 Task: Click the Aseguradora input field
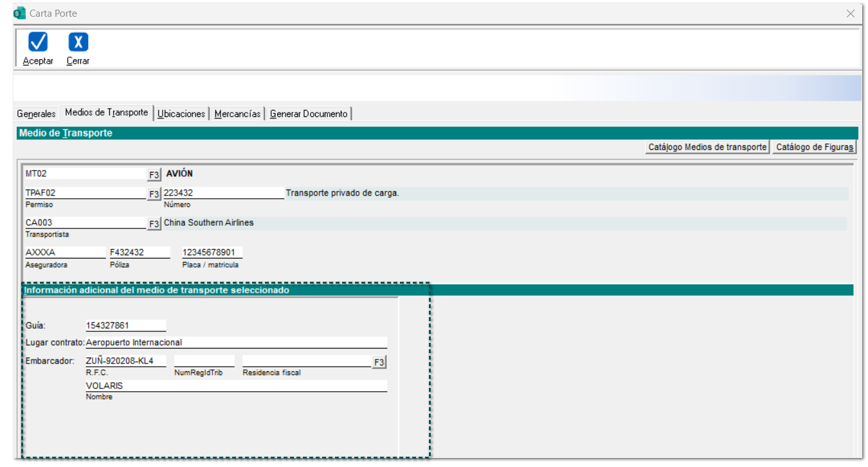tap(64, 252)
